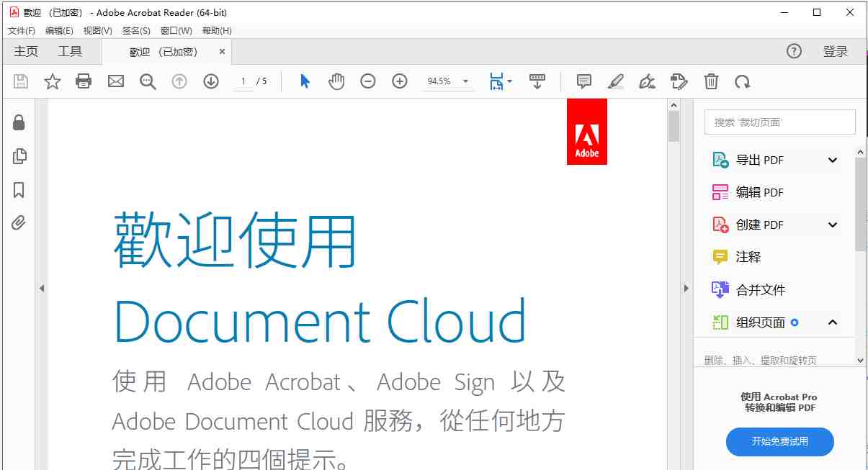Click the 搜索 裁切页面 search field

(x=779, y=122)
